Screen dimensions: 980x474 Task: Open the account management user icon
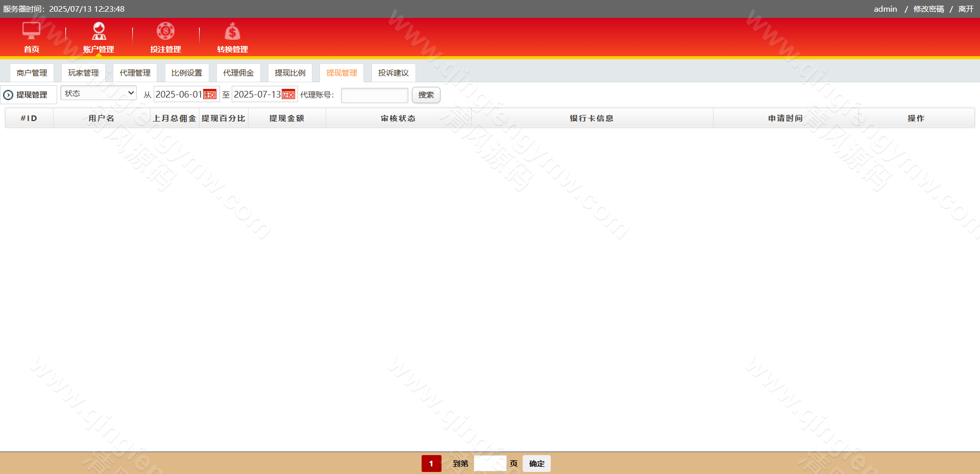click(x=99, y=31)
